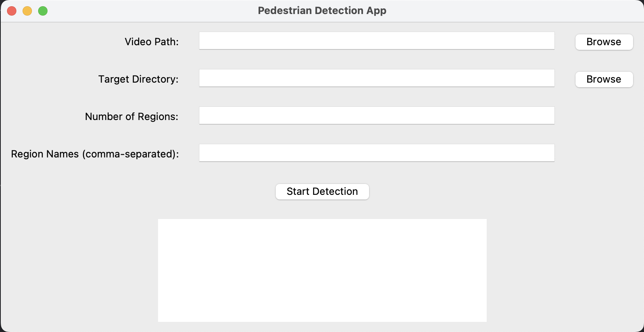Click the title bar of the app window

(156, 11)
